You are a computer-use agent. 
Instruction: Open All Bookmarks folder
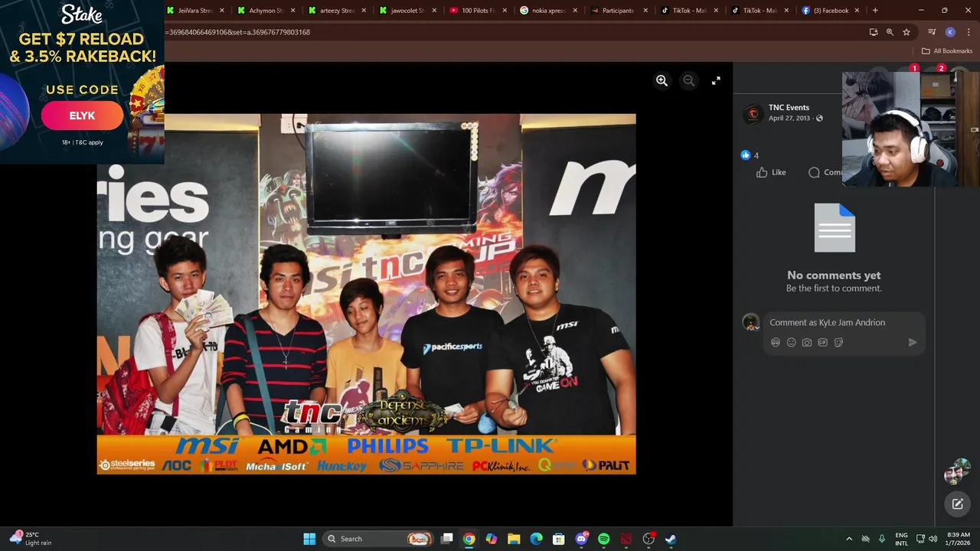[x=946, y=51]
